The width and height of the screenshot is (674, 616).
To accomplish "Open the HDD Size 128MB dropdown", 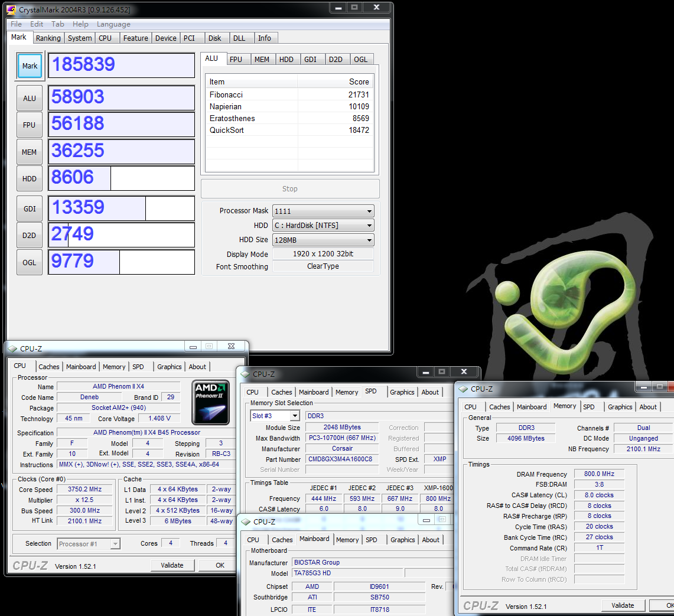I will coord(369,240).
